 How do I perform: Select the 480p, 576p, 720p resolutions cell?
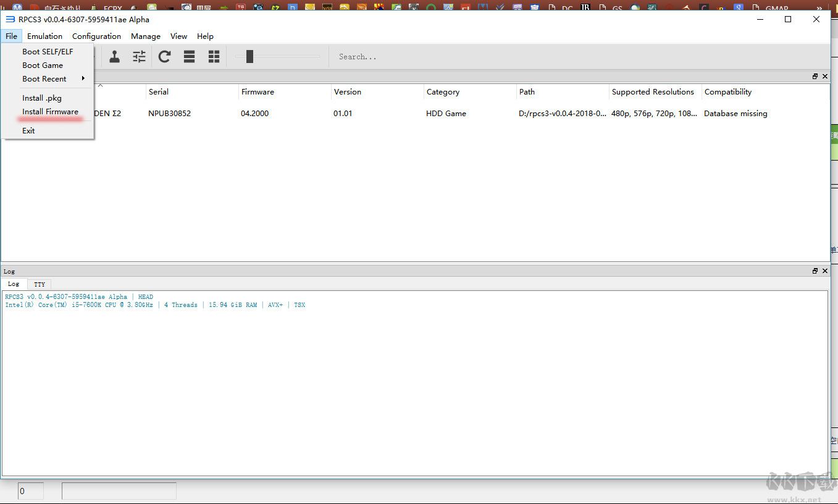(655, 113)
